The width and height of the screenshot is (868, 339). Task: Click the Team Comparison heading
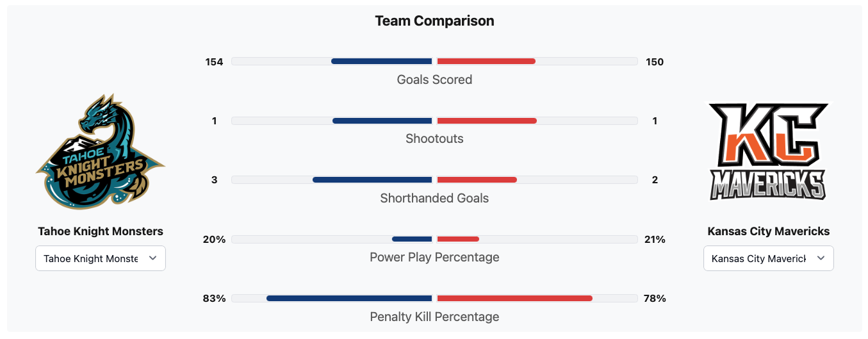pyautogui.click(x=434, y=21)
